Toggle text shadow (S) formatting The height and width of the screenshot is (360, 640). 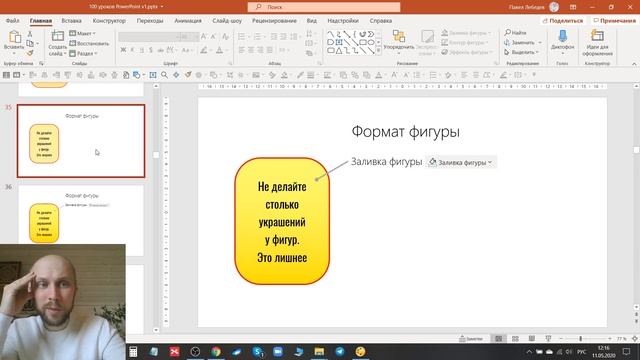(151, 50)
